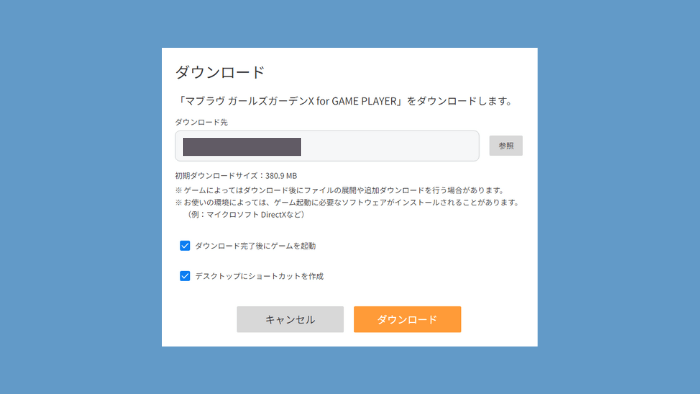Uncheck ダウンロード完了後にゲームを起動 checkbox
This screenshot has width=700, height=394.
[x=185, y=246]
